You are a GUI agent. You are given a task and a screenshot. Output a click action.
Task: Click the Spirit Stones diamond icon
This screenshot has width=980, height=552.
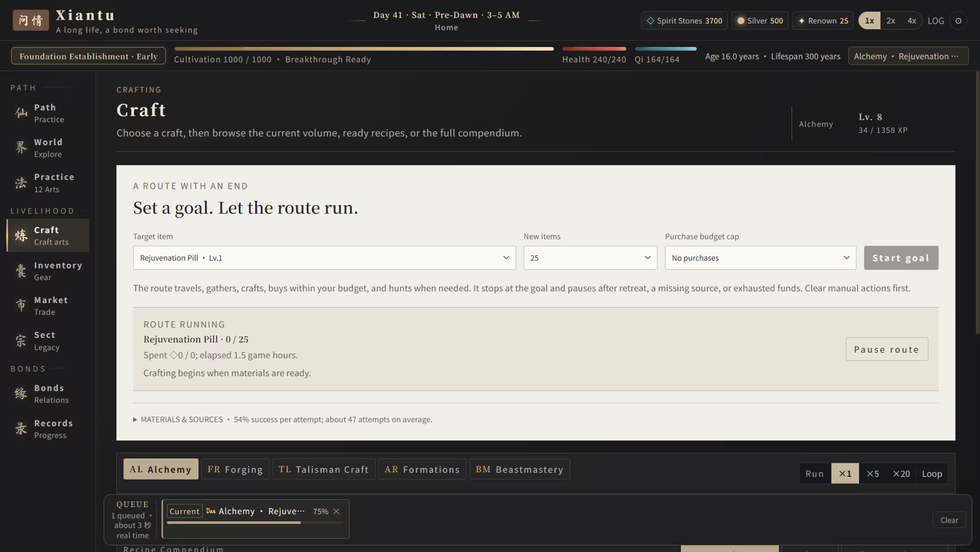[x=650, y=21]
